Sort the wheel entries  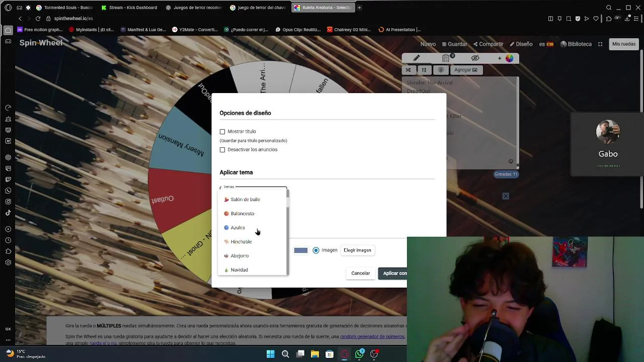pyautogui.click(x=424, y=70)
